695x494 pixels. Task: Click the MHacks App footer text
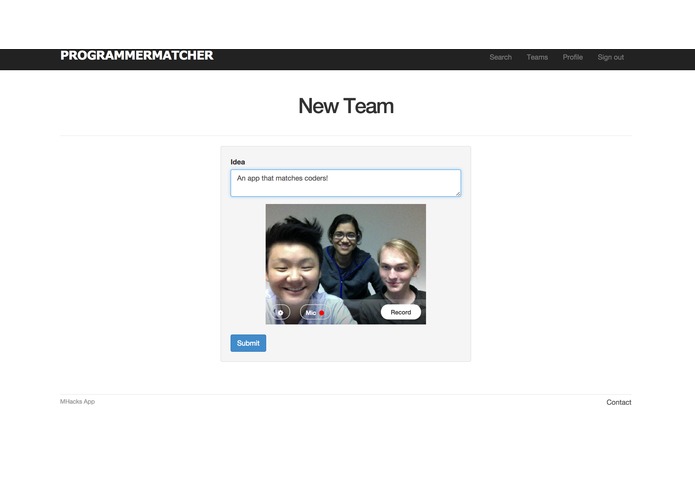(x=78, y=401)
